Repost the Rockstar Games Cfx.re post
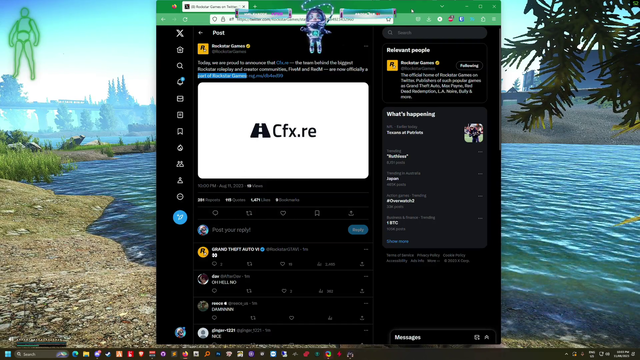640x360 pixels. coord(249,213)
